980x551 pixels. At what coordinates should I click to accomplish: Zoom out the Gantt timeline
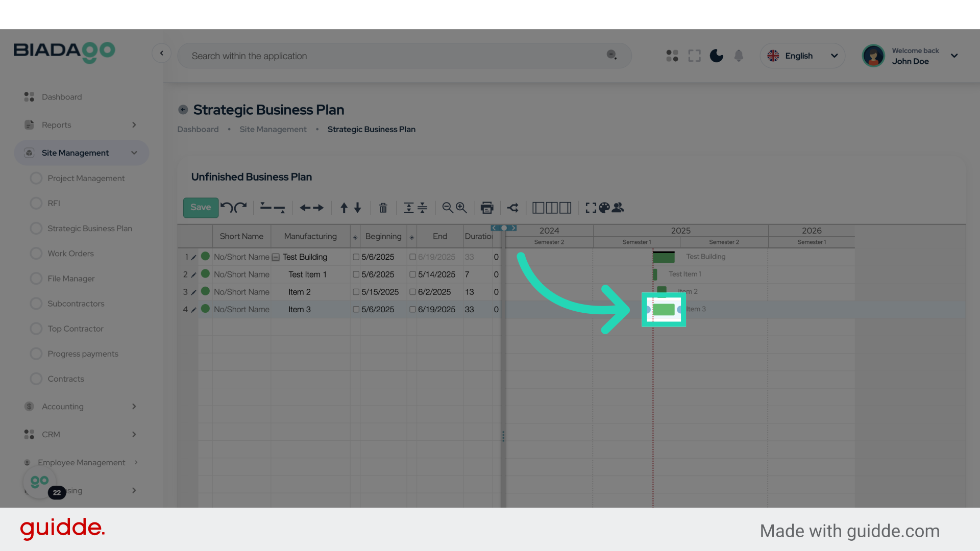point(447,208)
